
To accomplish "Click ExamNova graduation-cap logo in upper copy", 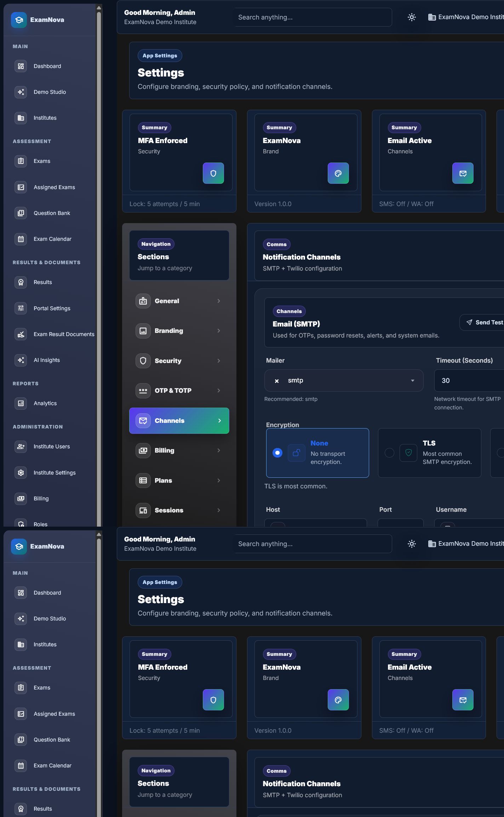I will (x=19, y=20).
